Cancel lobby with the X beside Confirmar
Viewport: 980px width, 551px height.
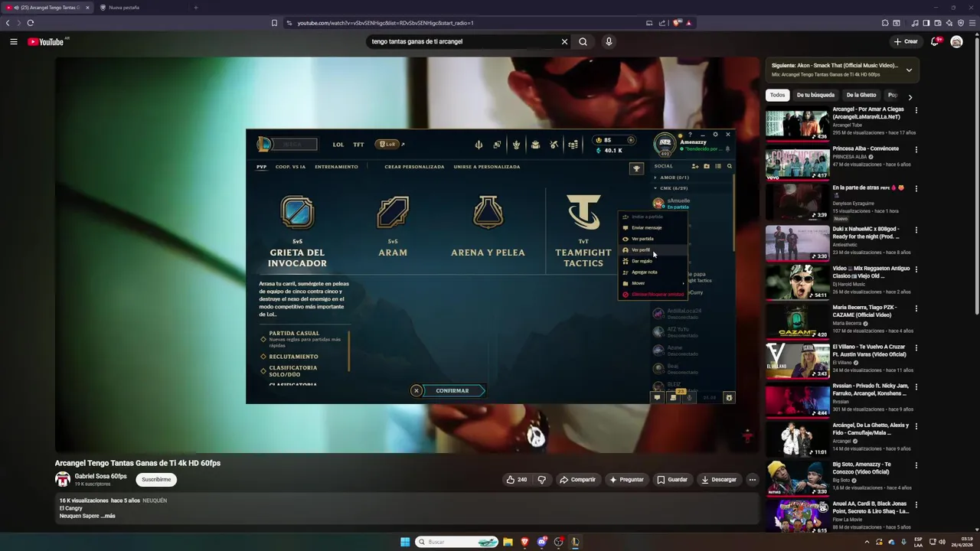click(416, 391)
